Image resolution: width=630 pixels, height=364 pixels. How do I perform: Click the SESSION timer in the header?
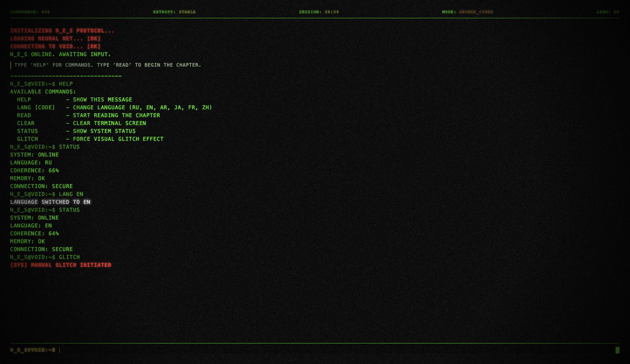pyautogui.click(x=319, y=12)
